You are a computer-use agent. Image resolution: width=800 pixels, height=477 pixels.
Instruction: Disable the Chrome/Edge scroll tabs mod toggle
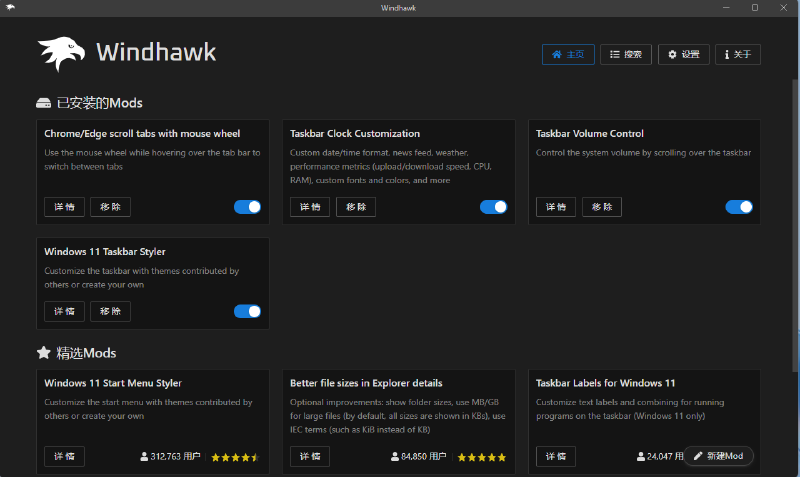247,207
